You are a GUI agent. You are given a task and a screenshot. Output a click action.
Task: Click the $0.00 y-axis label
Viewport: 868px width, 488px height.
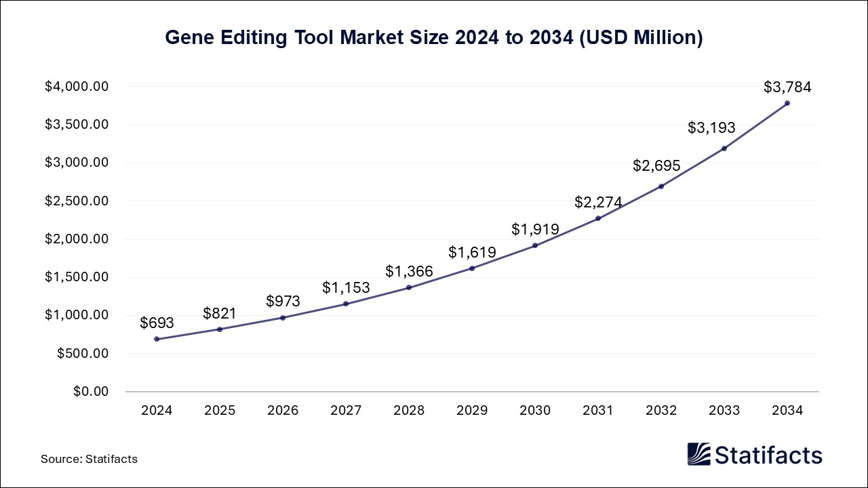tap(90, 392)
